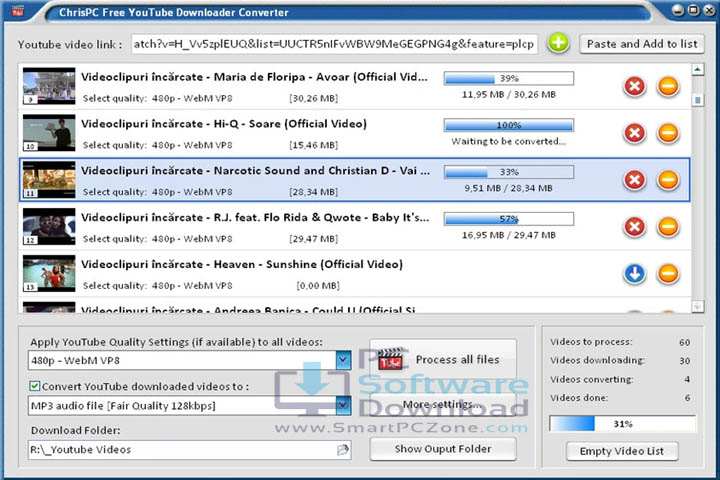
Task: Click 'Videos to process:' label
Action: [x=591, y=342]
